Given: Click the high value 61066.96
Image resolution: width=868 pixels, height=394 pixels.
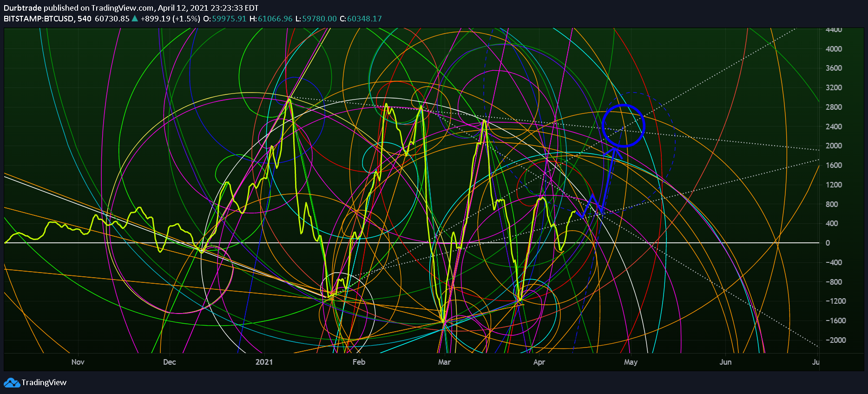Looking at the screenshot, I should [x=275, y=19].
